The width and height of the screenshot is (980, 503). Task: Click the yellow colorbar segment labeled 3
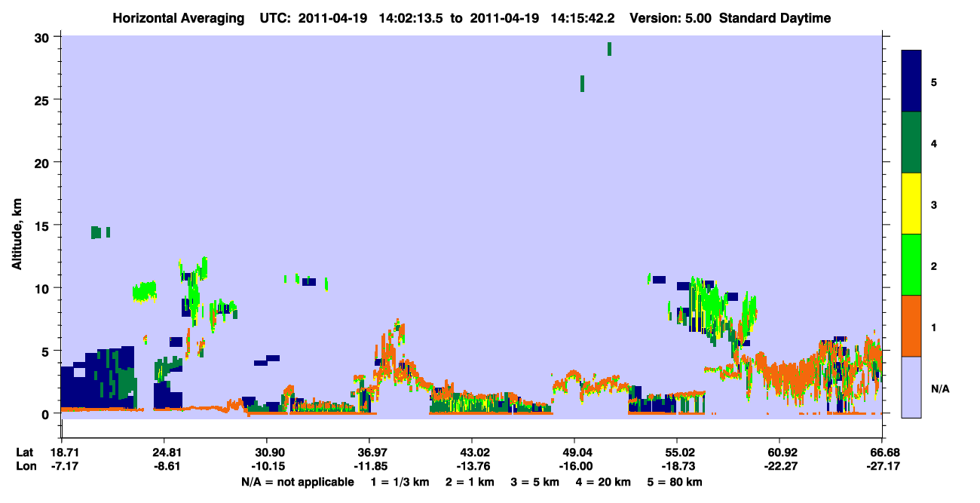point(911,204)
